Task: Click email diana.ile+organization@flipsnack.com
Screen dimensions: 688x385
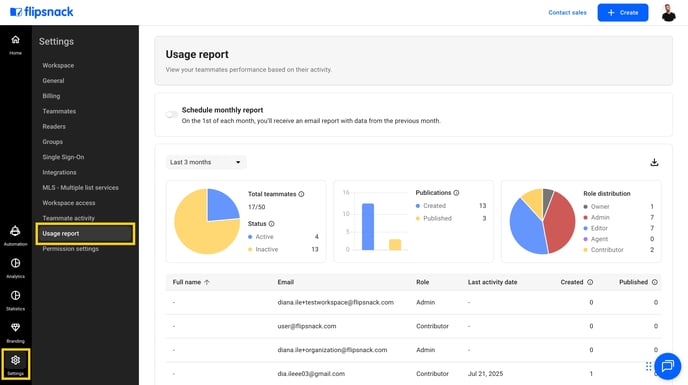Action: coord(332,350)
